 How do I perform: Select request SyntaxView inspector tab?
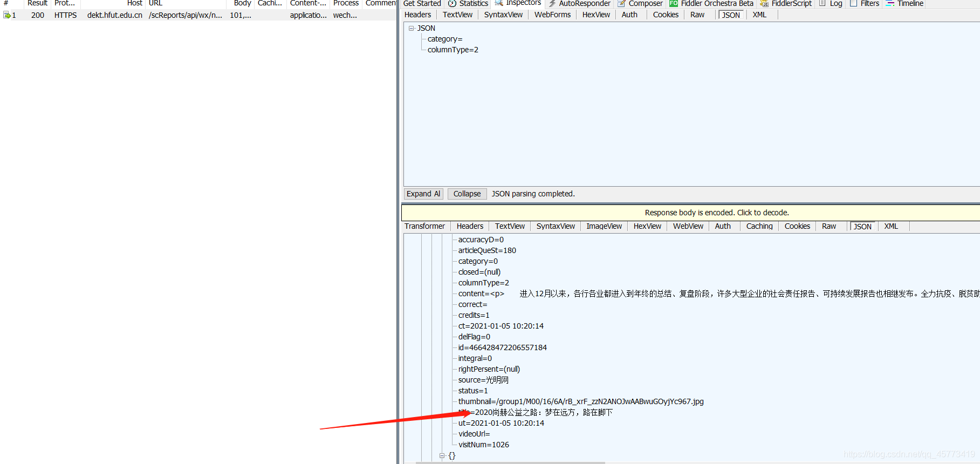[503, 15]
